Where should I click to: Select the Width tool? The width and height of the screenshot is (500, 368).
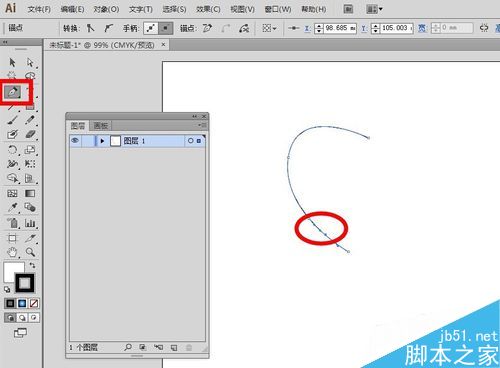tap(13, 164)
